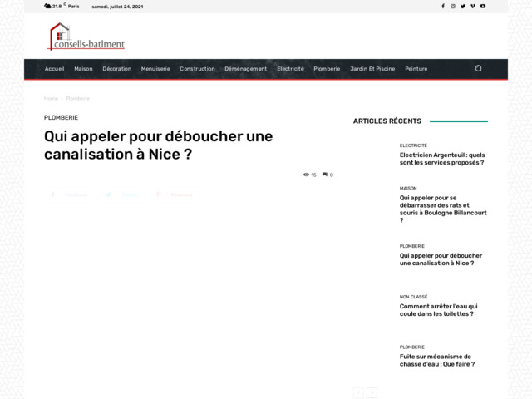Click PLOMBERIE tag above Fuite article
Viewport: 532px width, 399px height.
click(x=412, y=347)
